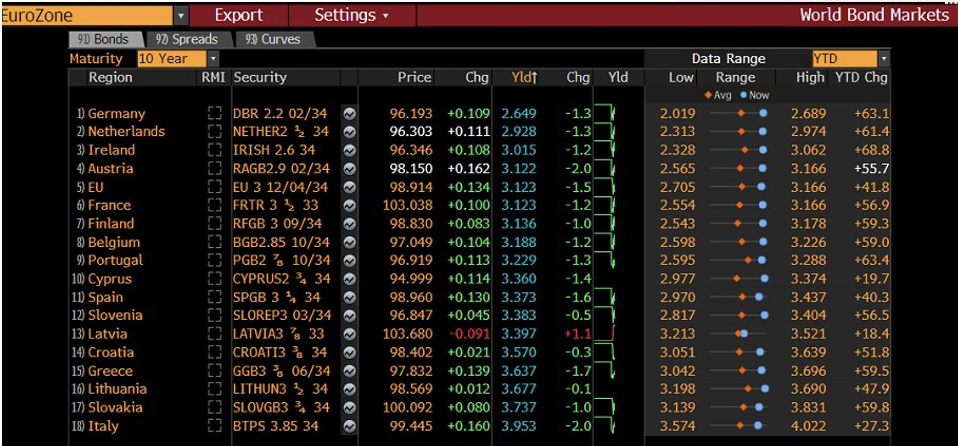Select the Lithuania region row

point(117,389)
